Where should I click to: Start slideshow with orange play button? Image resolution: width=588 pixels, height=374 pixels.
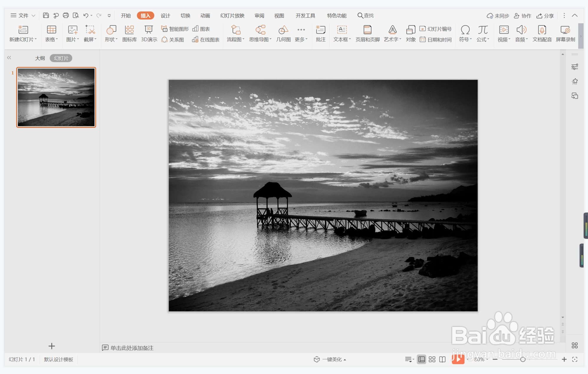click(x=458, y=359)
